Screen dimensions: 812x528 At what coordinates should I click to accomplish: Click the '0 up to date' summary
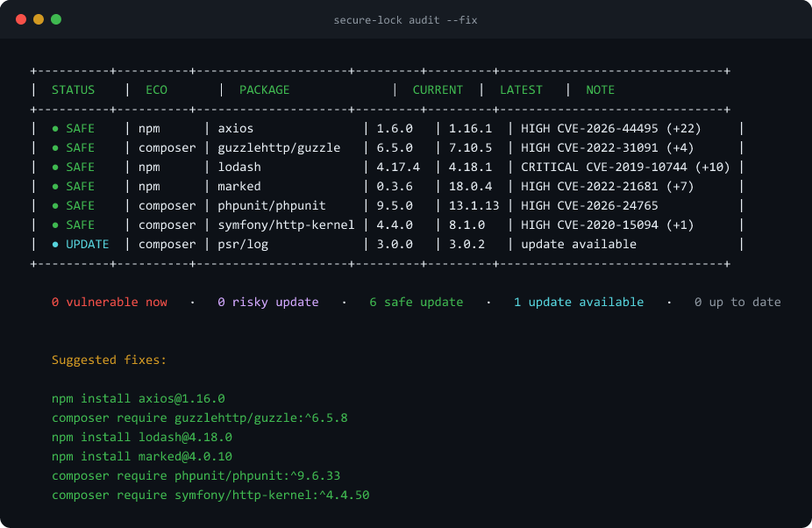pos(737,302)
